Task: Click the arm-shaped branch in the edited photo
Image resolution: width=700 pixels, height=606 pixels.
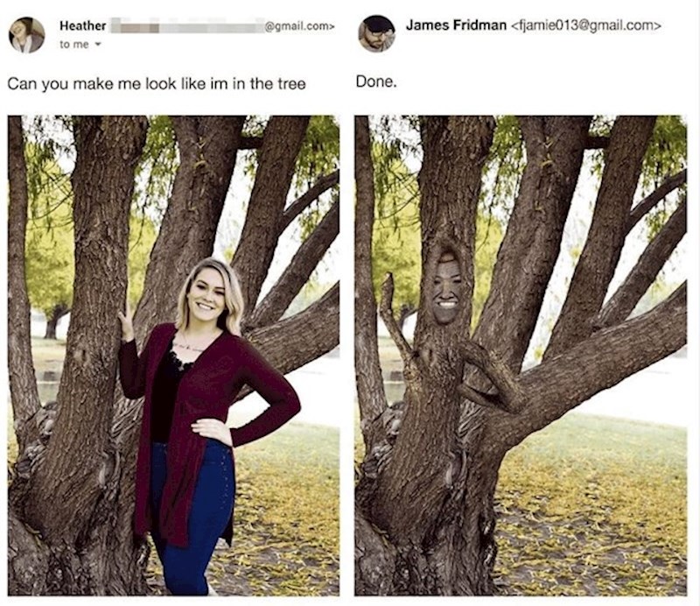Action: tap(490, 377)
